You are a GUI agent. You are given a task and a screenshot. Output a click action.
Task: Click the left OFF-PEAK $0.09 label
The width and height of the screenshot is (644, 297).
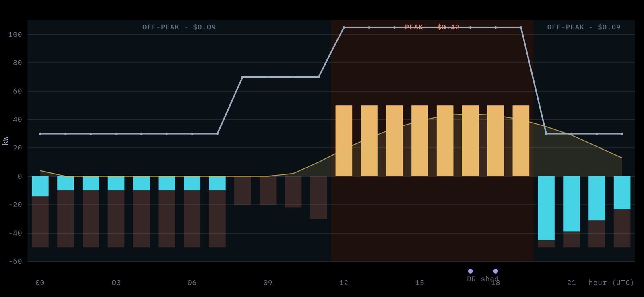[x=179, y=27]
